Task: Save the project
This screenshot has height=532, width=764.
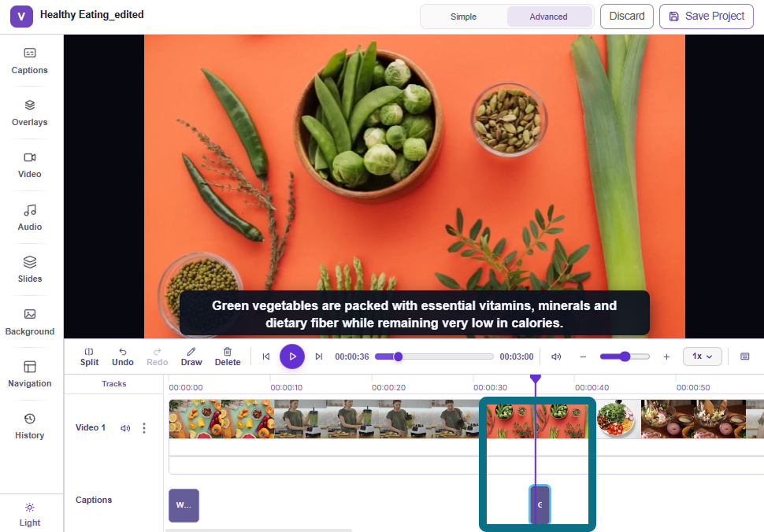Action: [707, 17]
